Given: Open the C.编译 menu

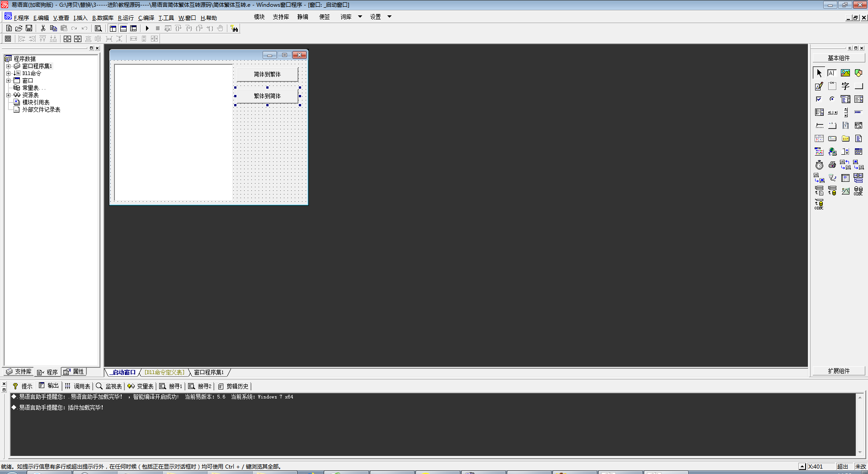Looking at the screenshot, I should click(146, 18).
